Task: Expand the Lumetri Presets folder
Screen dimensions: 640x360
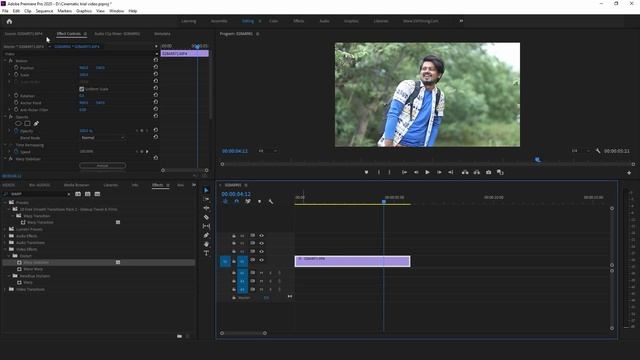Action: [x=5, y=229]
